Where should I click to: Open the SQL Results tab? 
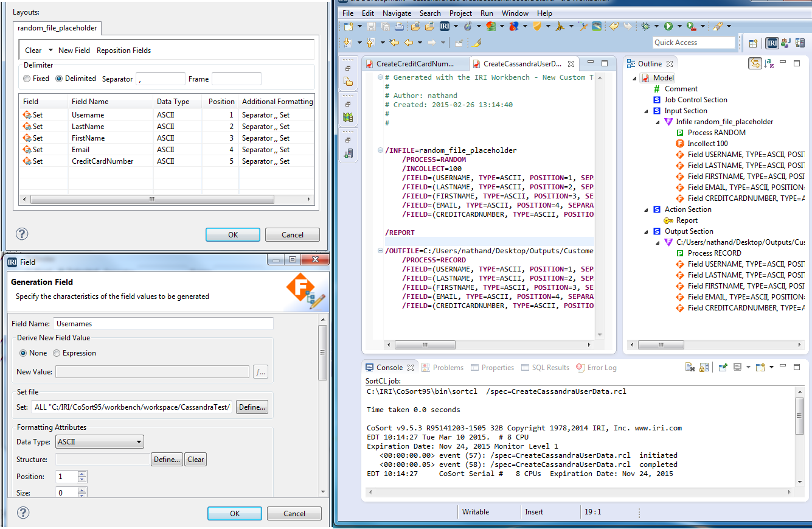[544, 368]
